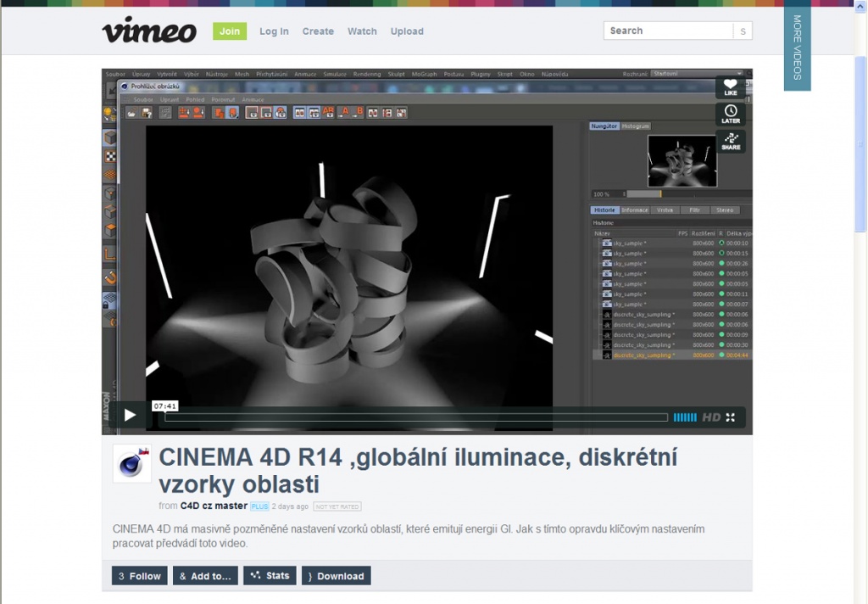Image resolution: width=868 pixels, height=604 pixels.
Task: Open the video Stats
Action: click(270, 575)
